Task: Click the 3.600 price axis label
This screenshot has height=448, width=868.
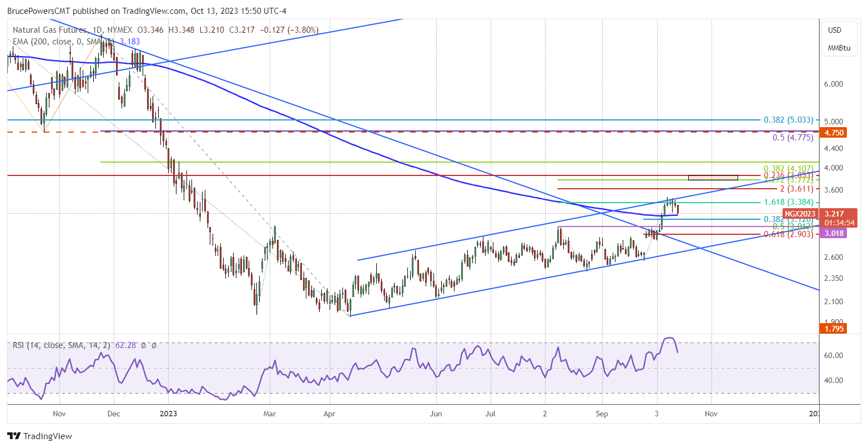Action: (x=834, y=190)
